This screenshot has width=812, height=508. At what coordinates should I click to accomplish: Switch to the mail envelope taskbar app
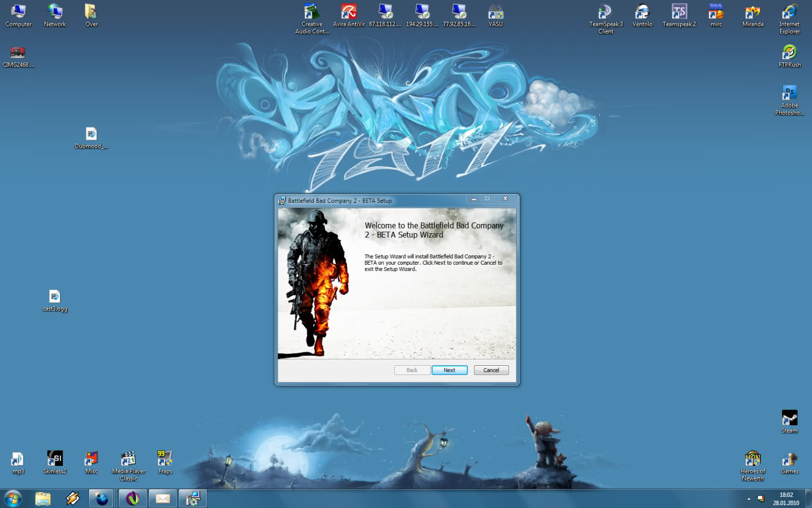click(163, 499)
